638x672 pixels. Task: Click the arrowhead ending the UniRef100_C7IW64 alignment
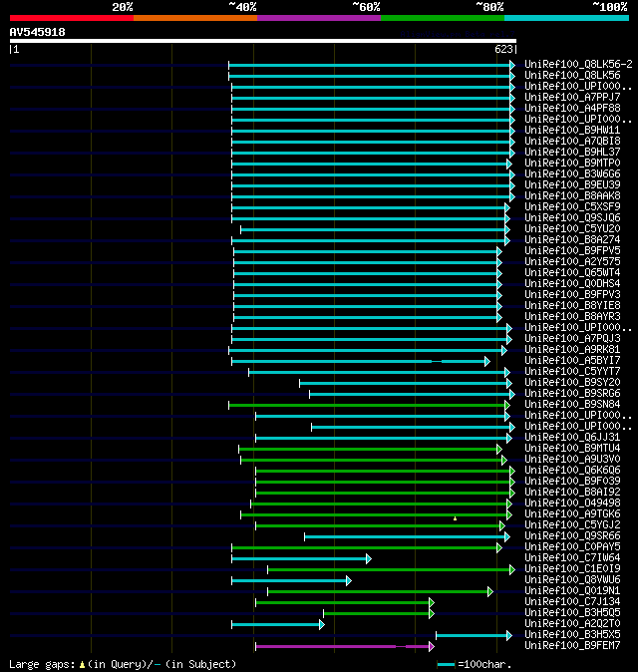pyautogui.click(x=369, y=559)
